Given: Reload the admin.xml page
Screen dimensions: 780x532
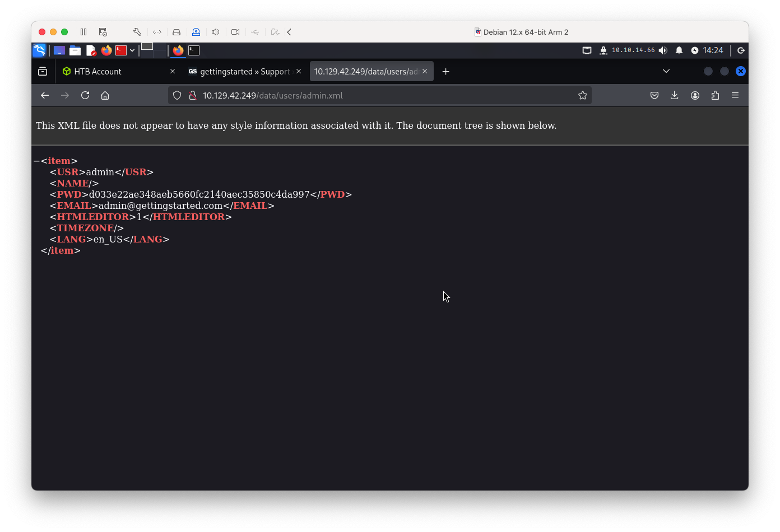Looking at the screenshot, I should click(x=85, y=95).
